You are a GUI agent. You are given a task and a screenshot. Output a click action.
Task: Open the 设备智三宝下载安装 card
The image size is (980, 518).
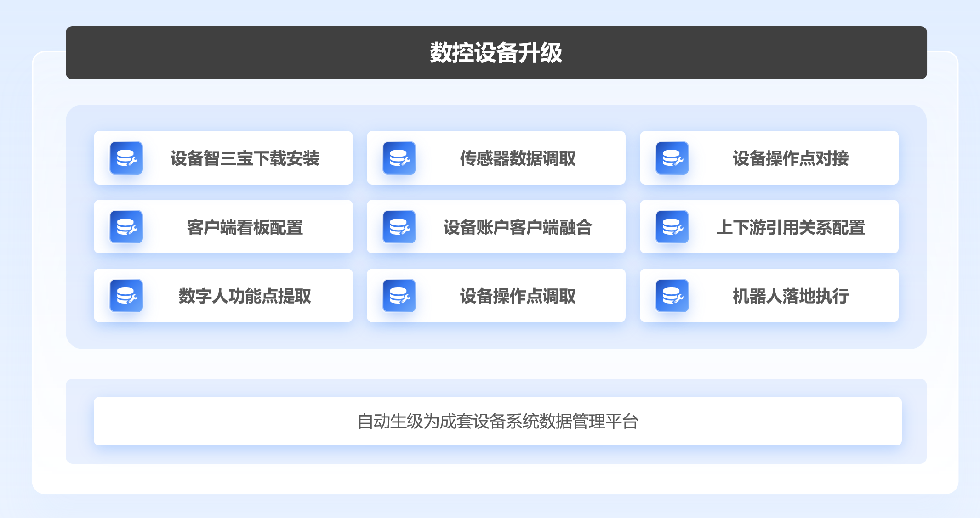[x=245, y=158]
